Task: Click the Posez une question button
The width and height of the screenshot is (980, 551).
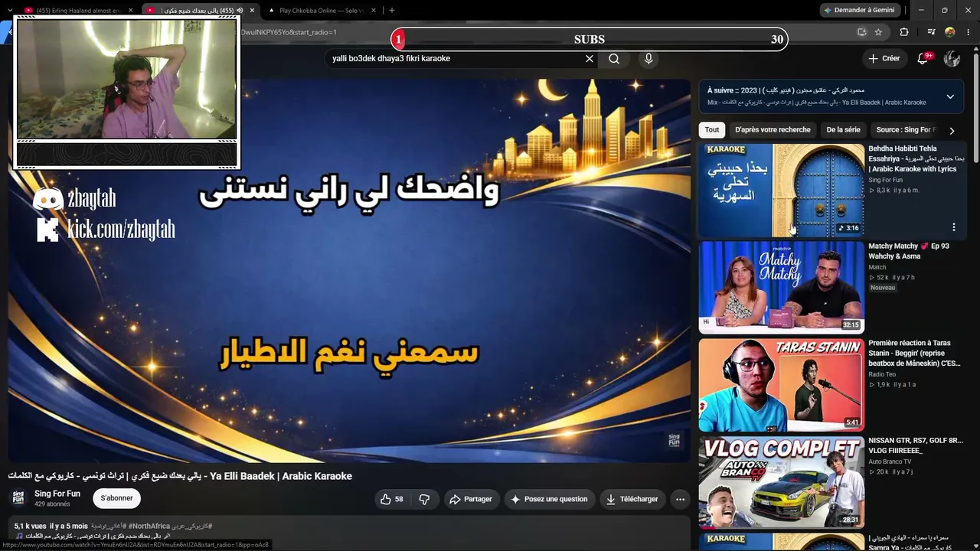Action: pos(549,499)
